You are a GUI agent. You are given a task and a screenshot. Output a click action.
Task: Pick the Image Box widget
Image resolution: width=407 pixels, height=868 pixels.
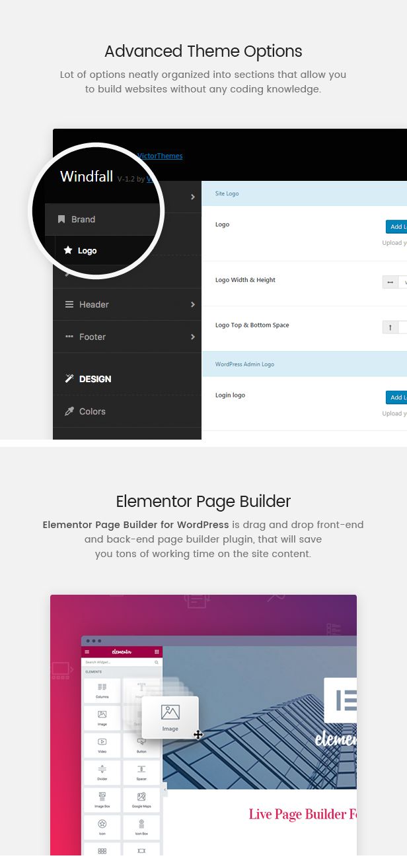(102, 797)
